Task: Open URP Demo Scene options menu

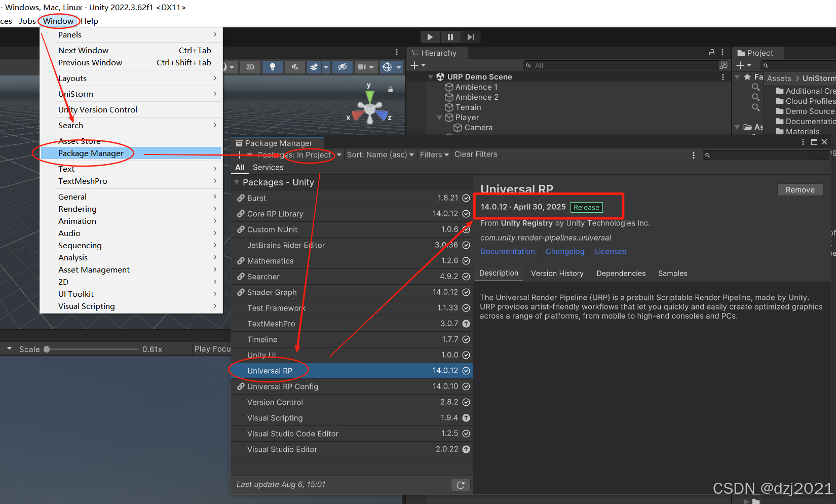Action: 723,77
